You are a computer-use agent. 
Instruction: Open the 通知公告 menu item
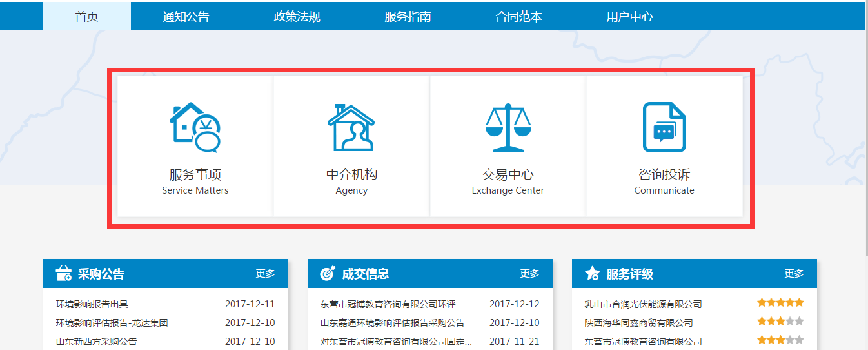(186, 17)
